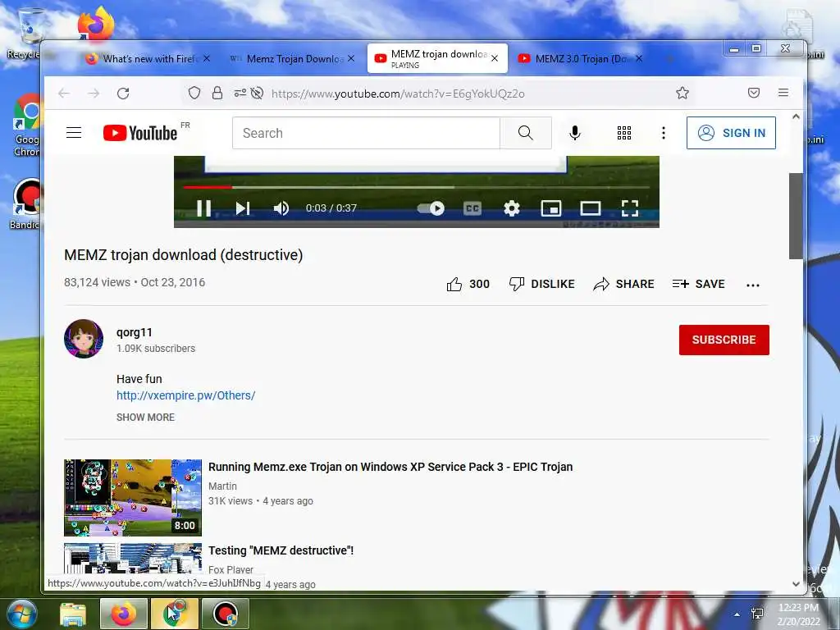Switch to theater mode

click(591, 208)
